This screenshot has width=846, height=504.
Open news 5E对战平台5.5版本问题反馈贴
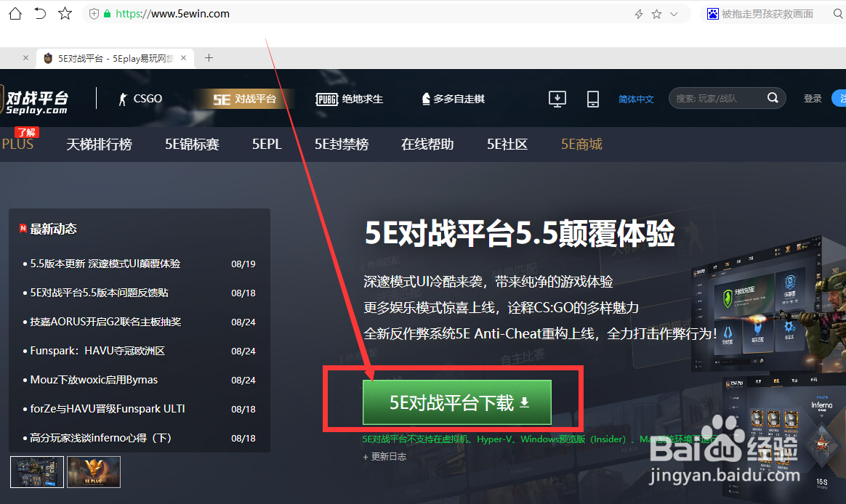[x=100, y=293]
